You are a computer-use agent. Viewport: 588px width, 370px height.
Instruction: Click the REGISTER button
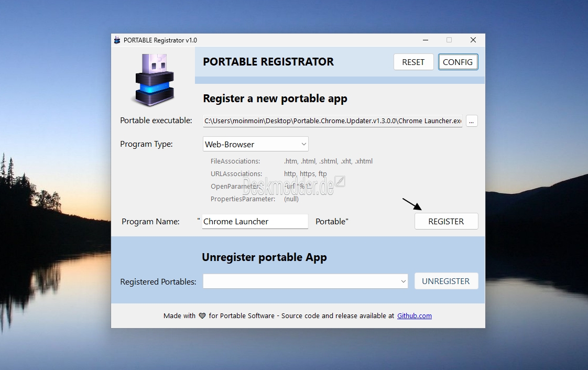pyautogui.click(x=446, y=222)
